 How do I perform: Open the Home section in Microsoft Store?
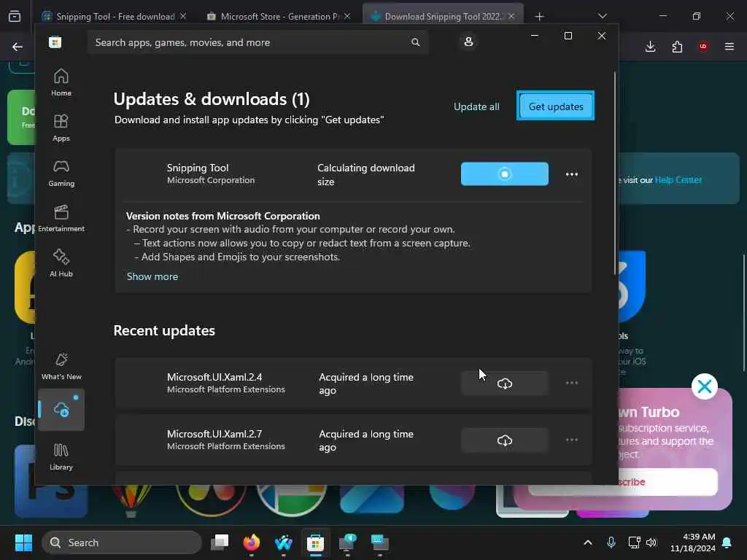coord(61,83)
